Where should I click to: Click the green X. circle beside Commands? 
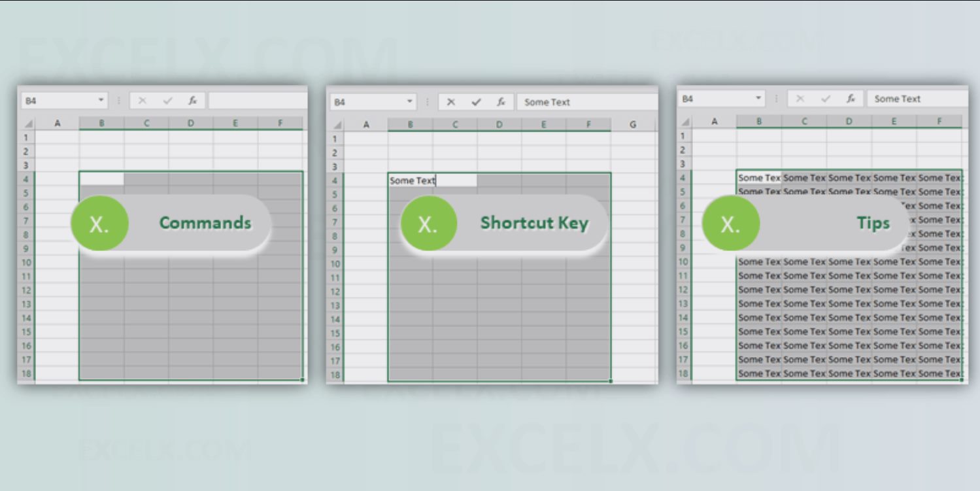(99, 223)
